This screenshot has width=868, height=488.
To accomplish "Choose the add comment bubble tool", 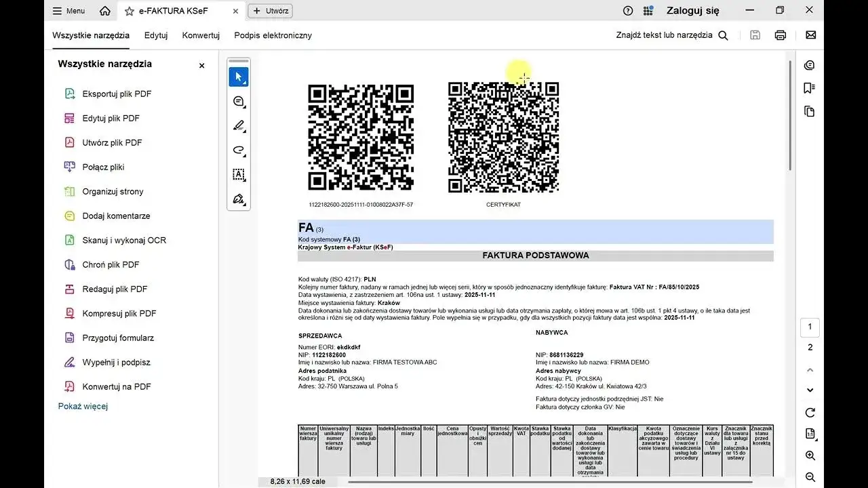I will (239, 102).
